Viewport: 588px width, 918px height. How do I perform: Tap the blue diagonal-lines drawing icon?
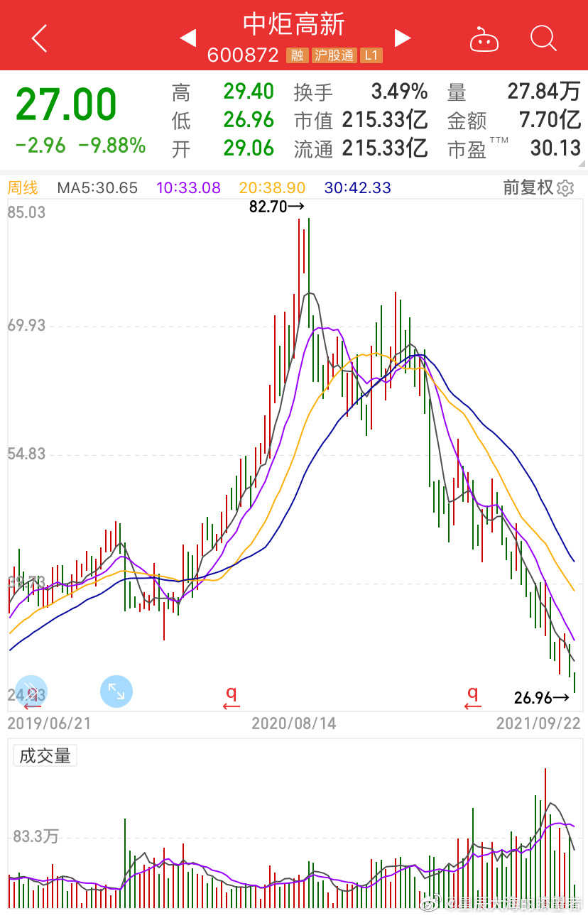coord(31,691)
